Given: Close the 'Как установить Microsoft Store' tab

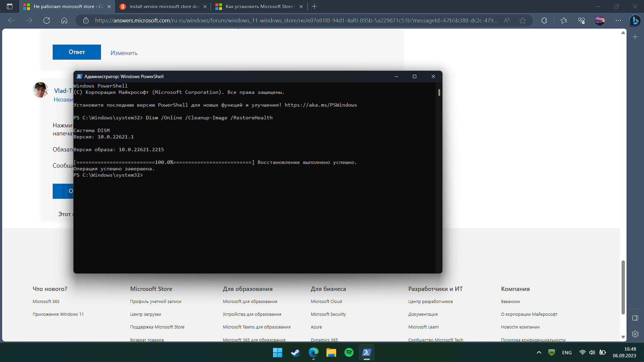Looking at the screenshot, I should [x=301, y=6].
